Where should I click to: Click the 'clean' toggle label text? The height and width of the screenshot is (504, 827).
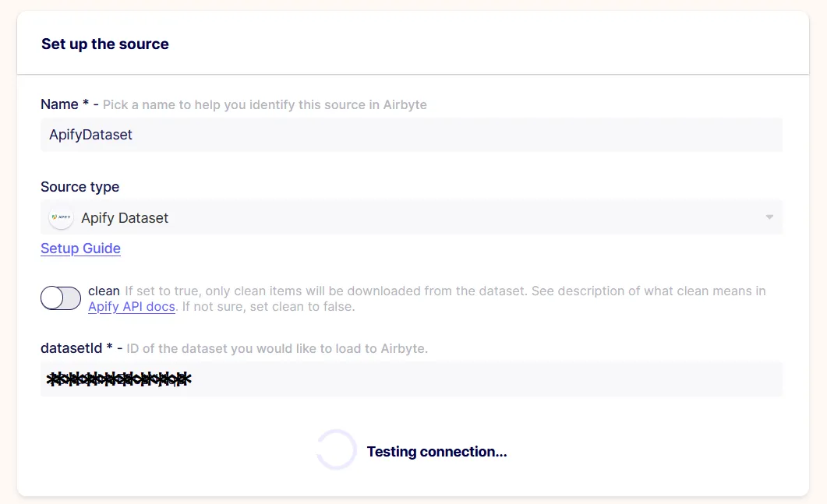click(104, 291)
